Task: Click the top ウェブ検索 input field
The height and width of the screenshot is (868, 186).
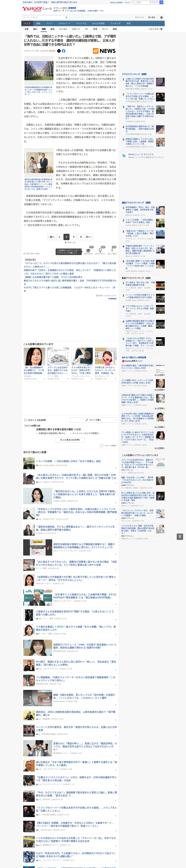Action: (140, 2)
